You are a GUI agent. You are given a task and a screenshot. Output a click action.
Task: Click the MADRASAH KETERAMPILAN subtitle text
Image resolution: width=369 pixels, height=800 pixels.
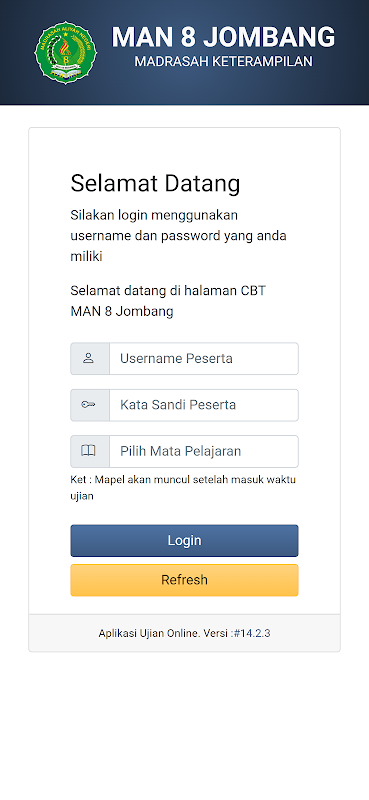(x=224, y=62)
